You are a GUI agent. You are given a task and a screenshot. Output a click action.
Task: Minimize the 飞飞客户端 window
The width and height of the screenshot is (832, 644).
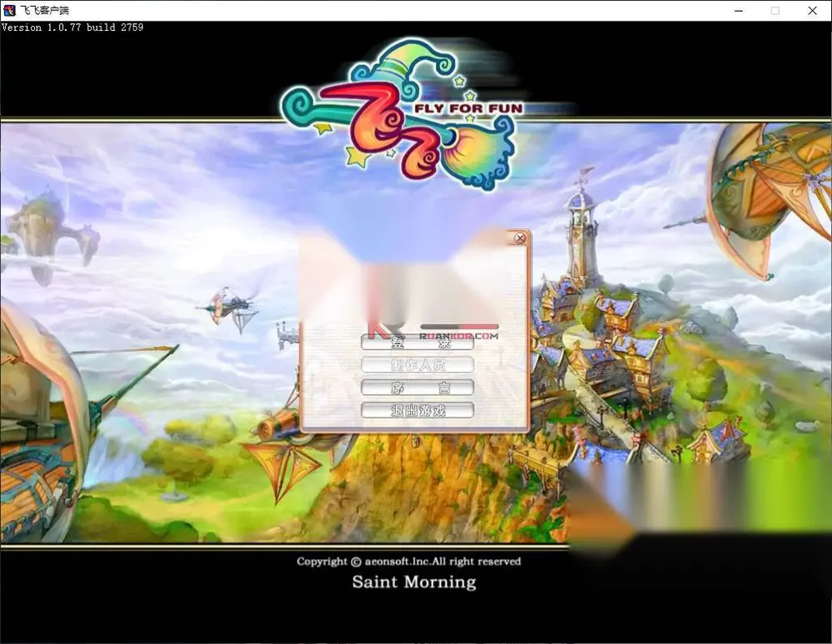pos(739,11)
